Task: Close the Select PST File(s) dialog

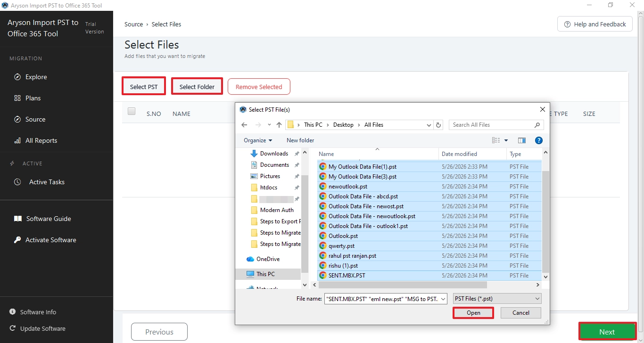Action: click(543, 109)
